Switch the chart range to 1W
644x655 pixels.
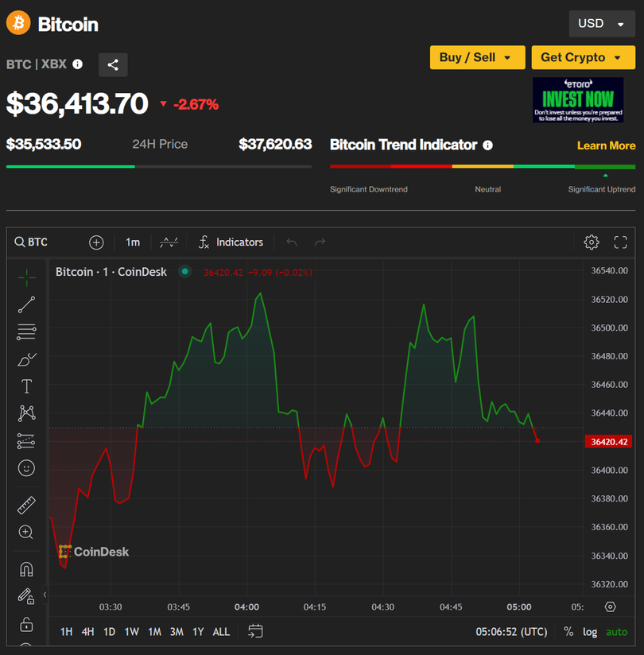132,632
